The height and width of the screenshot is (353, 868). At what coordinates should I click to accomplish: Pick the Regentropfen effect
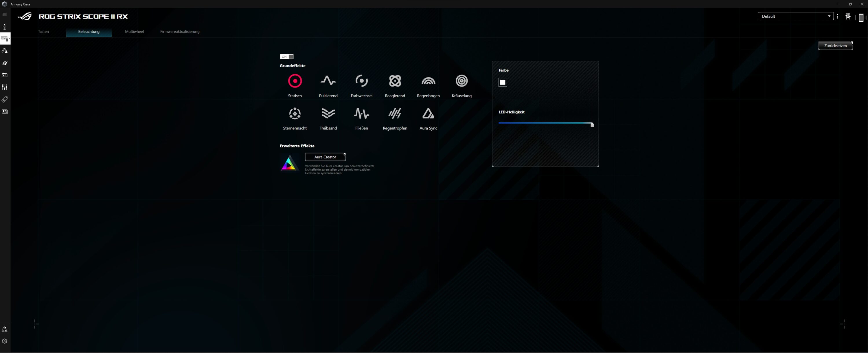point(395,114)
